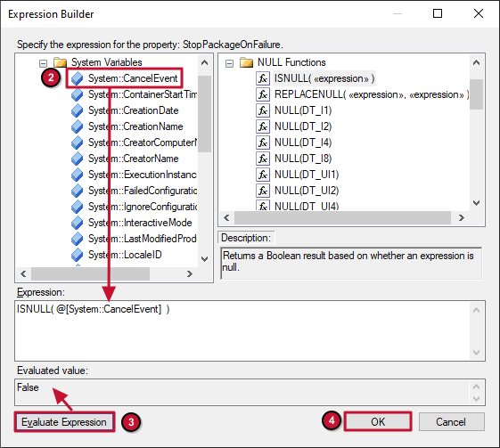Click the fx icon beside NULL(DT_I4)

click(263, 143)
